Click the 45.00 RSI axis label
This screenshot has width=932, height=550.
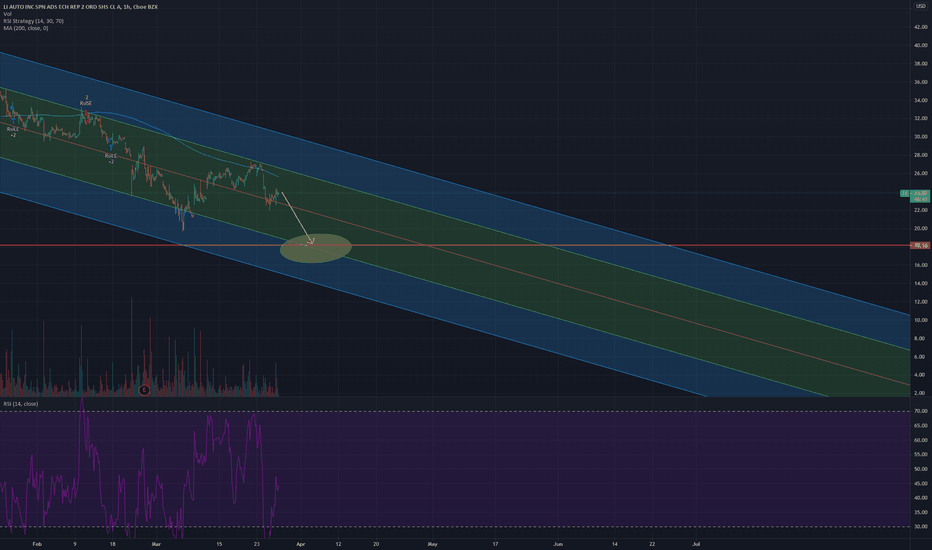tap(922, 483)
